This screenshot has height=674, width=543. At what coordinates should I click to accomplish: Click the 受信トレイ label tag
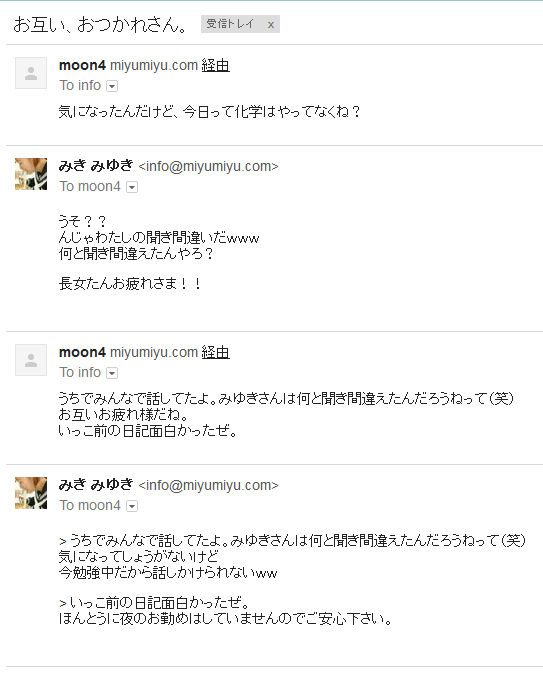coord(230,24)
